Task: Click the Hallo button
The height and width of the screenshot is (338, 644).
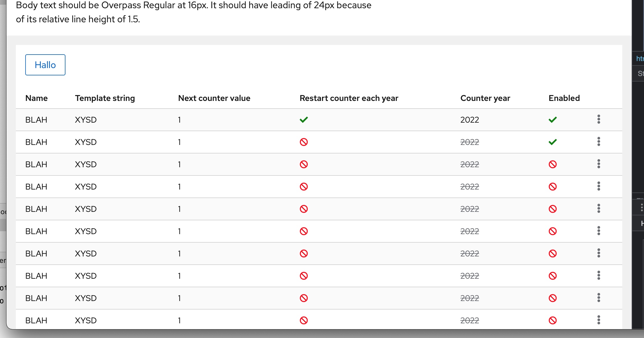Action: point(45,65)
